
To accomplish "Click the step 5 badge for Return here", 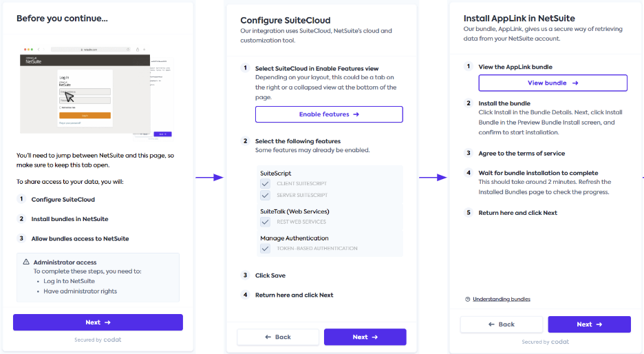I will tap(469, 213).
